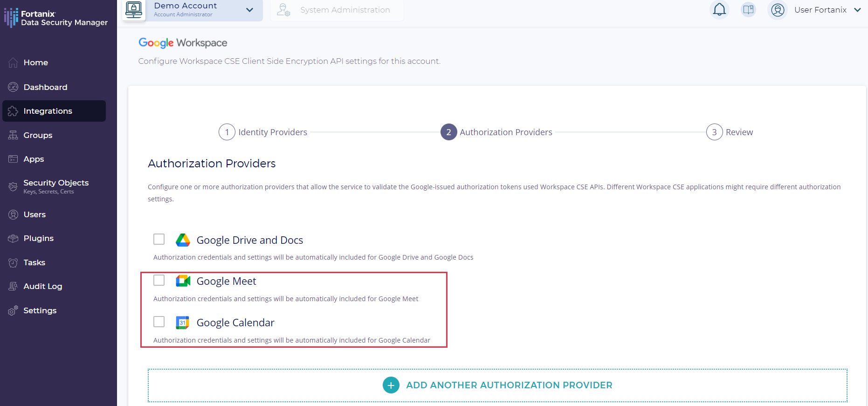Click the user profile avatar icon
The image size is (868, 406).
pyautogui.click(x=778, y=10)
